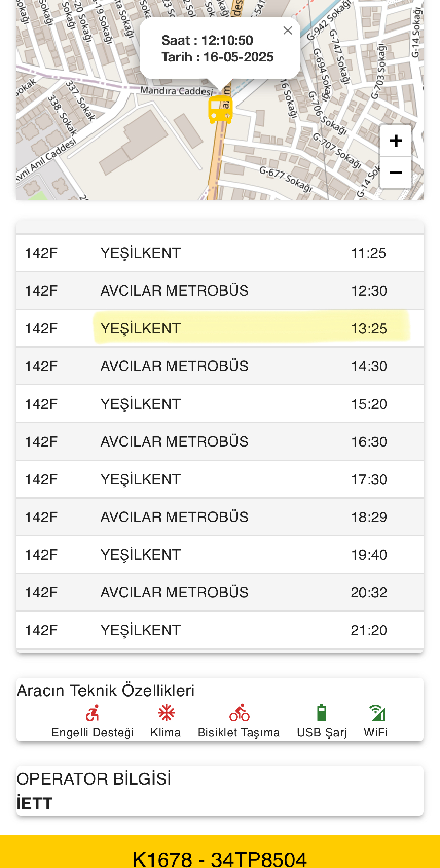Image resolution: width=440 pixels, height=868 pixels.
Task: Click the Bisiklet Taşıma bicycle icon
Action: (239, 713)
